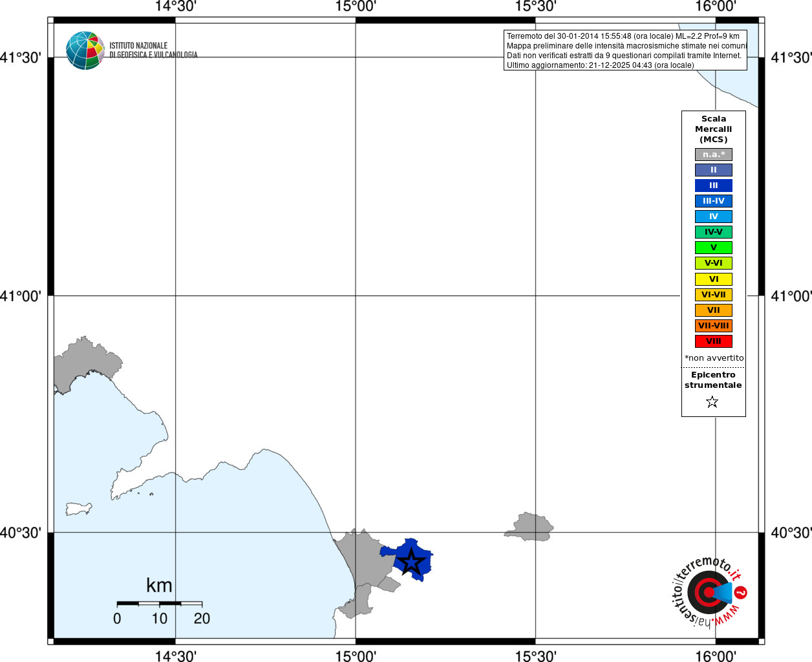Click the '0' value on the scale bar
Viewport: 812px width, 662px height.
[117, 619]
